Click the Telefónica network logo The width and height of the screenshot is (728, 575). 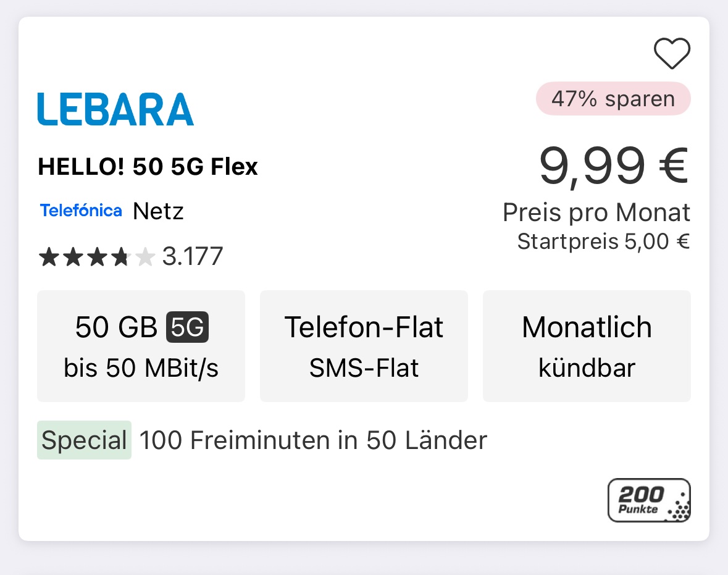tap(81, 211)
